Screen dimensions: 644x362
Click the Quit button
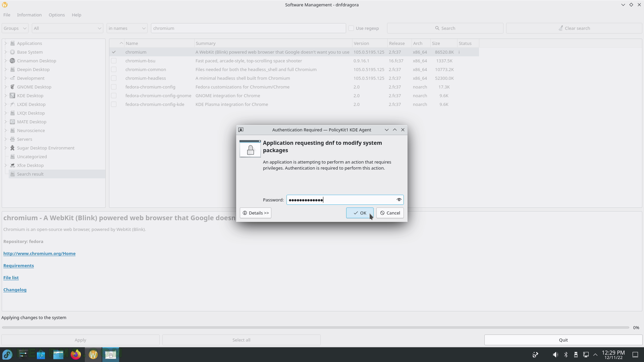pos(563,340)
